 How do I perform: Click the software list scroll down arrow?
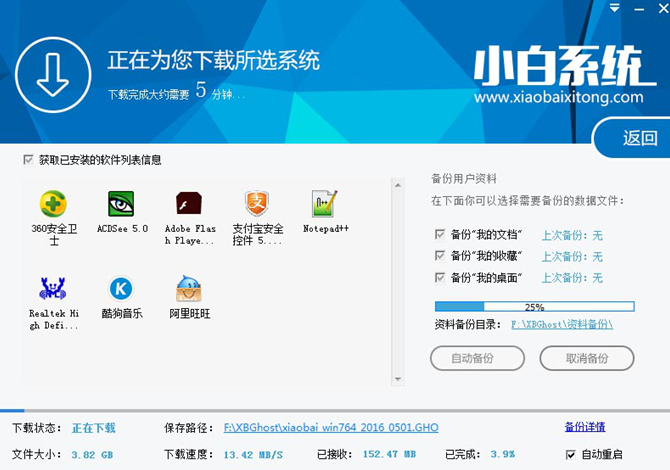point(398,379)
